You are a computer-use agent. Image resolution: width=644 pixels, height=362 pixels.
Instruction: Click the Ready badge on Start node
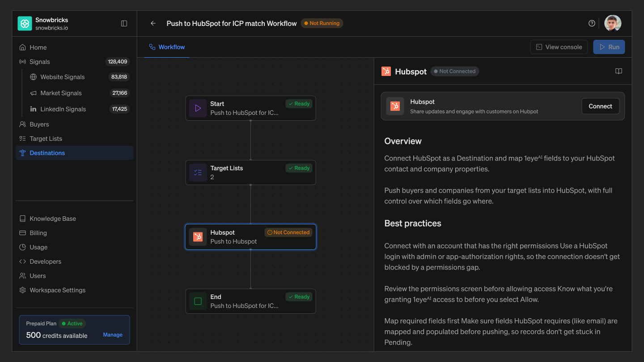[299, 104]
